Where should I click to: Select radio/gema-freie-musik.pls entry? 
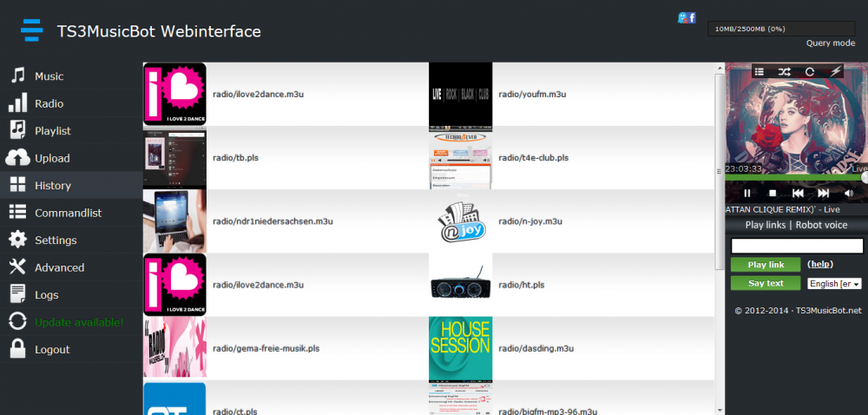coord(266,349)
